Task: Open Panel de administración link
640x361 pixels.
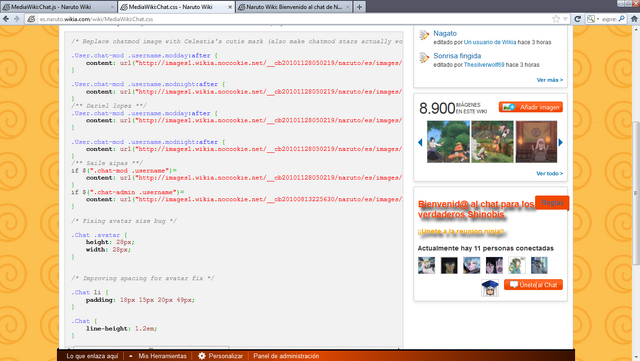Action: (x=286, y=356)
